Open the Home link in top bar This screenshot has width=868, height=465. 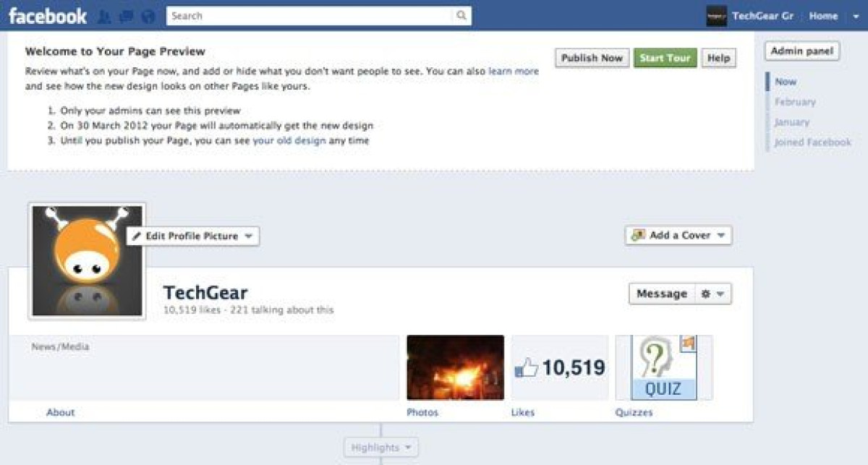pos(823,16)
